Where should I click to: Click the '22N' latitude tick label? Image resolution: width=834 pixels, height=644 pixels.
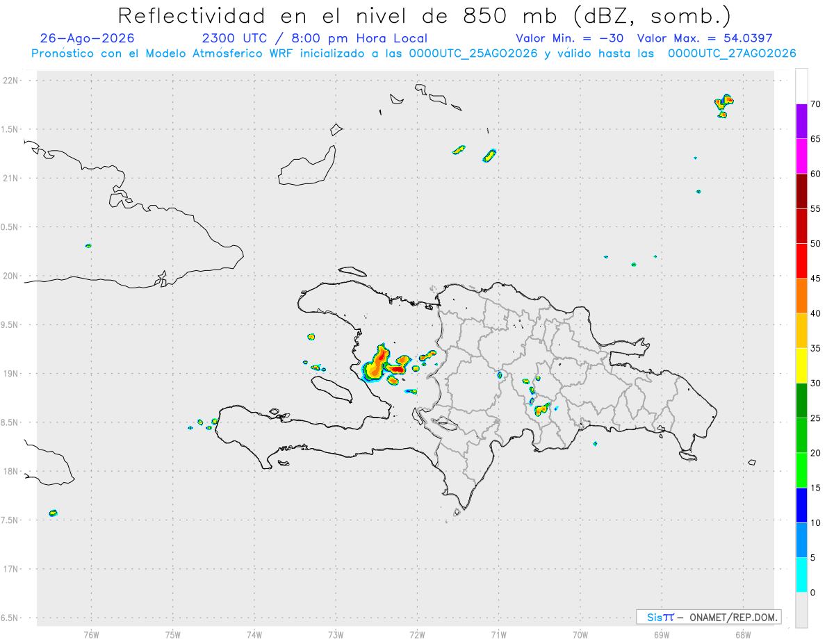(12, 81)
